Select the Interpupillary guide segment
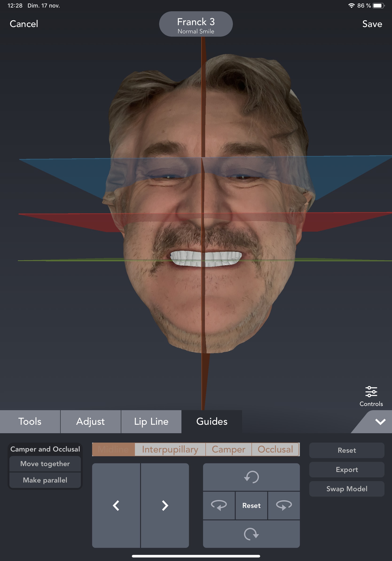392x561 pixels. coord(170,449)
